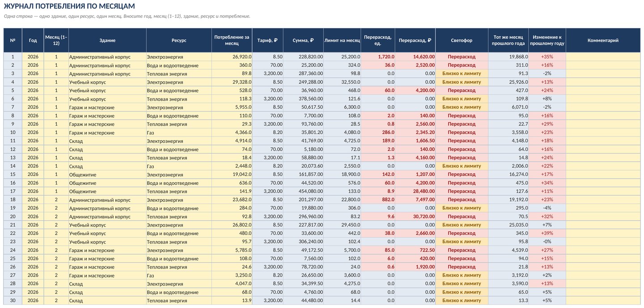
Task: Click the «Сумма, ₽» header cell
Action: tap(303, 40)
